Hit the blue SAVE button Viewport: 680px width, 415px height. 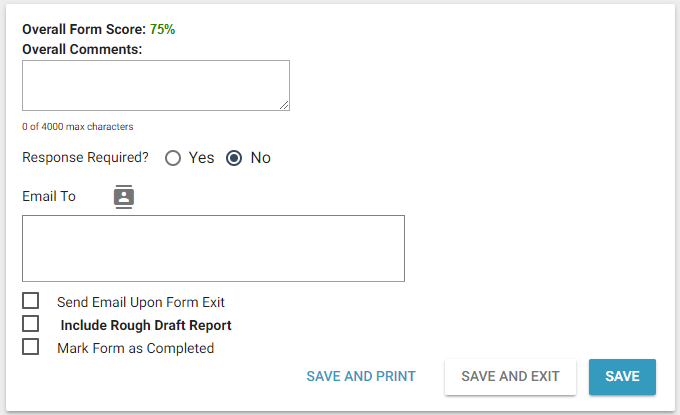pyautogui.click(x=622, y=377)
